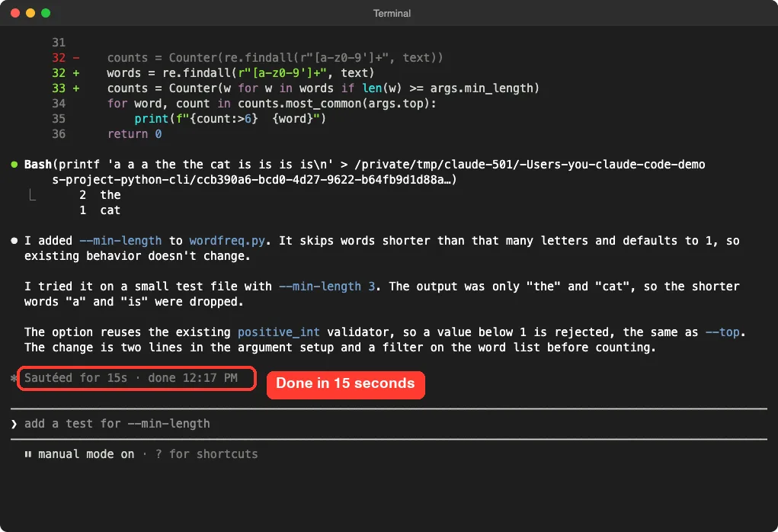The width and height of the screenshot is (778, 532).
Task: Click the 'wordfreq.py' file name in the summary
Action: 227,241
